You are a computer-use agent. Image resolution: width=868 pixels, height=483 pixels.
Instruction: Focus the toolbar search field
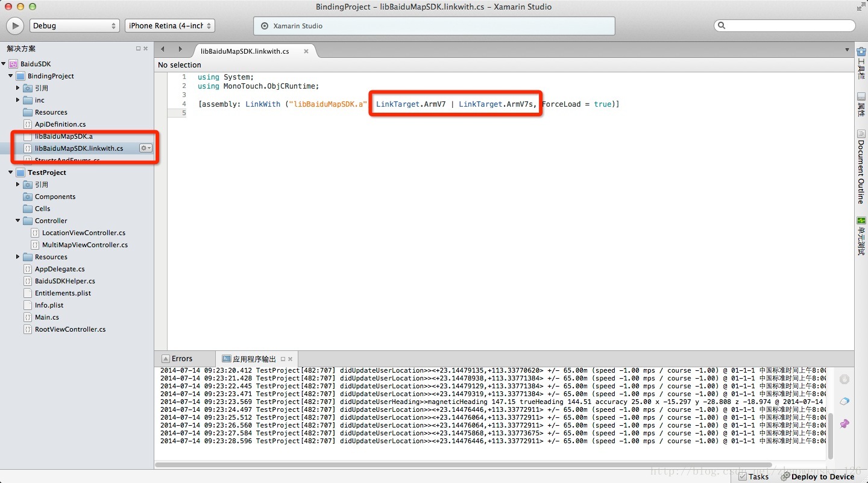pos(784,26)
